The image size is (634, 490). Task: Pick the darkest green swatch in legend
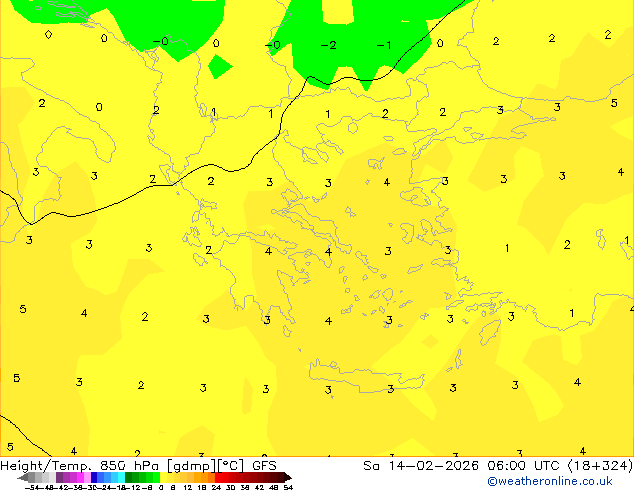128,478
